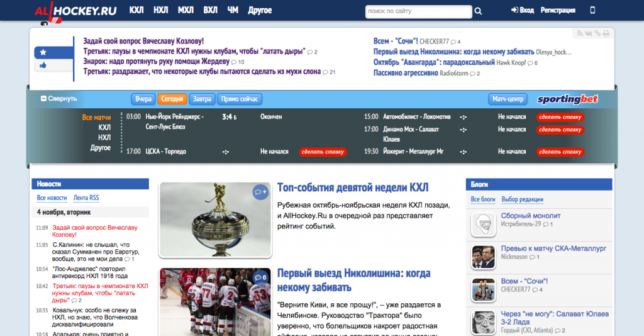Open top link Задай свой вопрос Вячеславу Козлову!
Screen dimensions: 644x336
[143, 41]
